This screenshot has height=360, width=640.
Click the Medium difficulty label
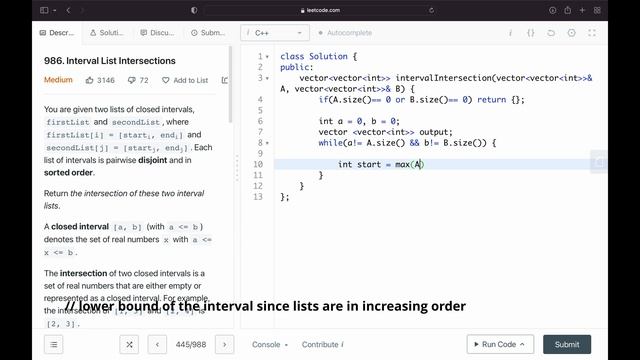click(x=58, y=80)
